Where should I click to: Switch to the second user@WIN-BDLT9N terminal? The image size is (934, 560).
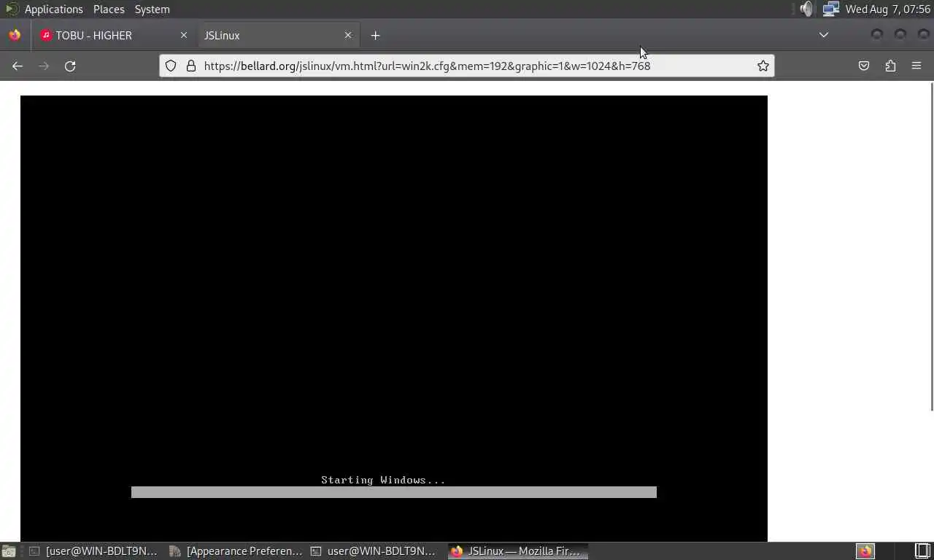coord(374,551)
